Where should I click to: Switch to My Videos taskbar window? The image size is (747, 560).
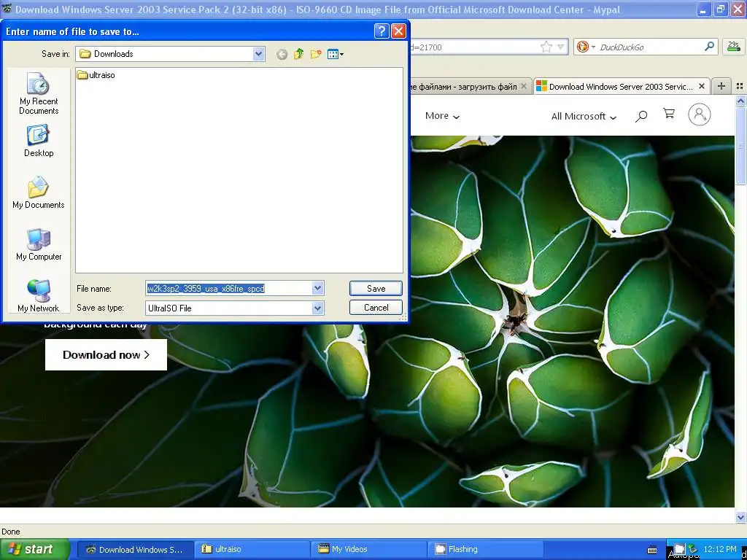(x=369, y=549)
